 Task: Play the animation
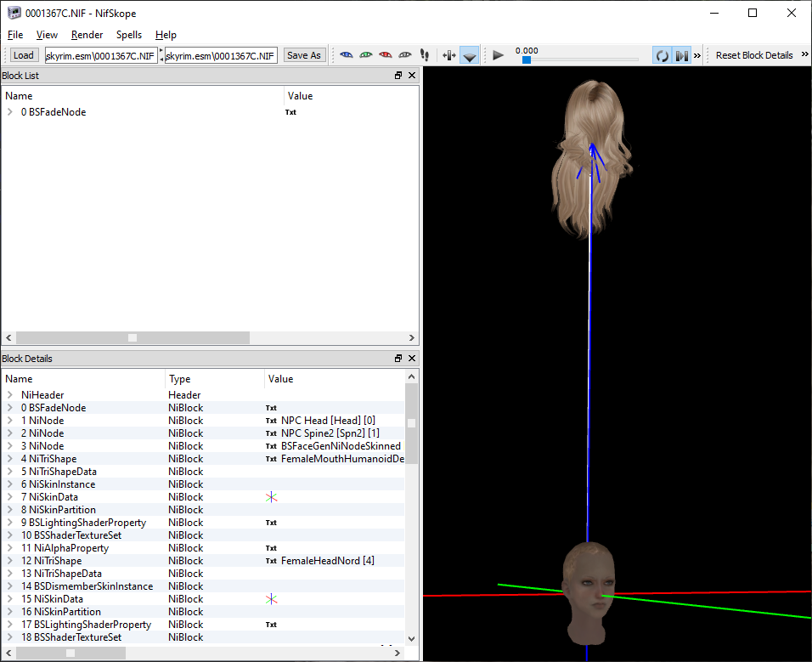pos(498,55)
